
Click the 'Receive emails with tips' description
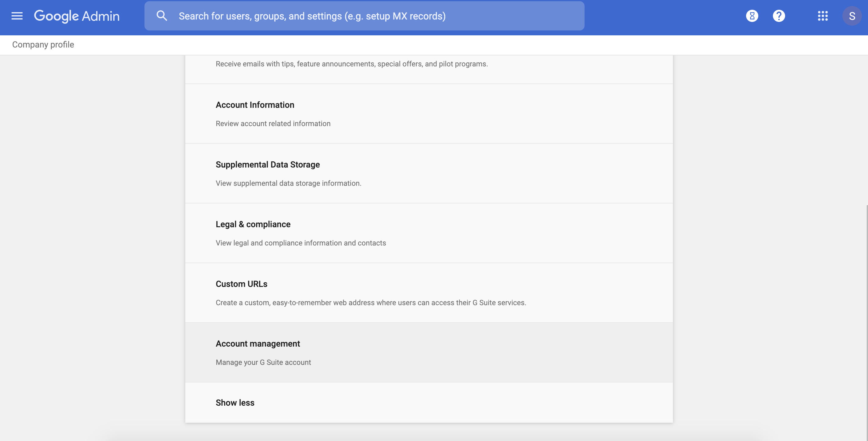coord(352,64)
